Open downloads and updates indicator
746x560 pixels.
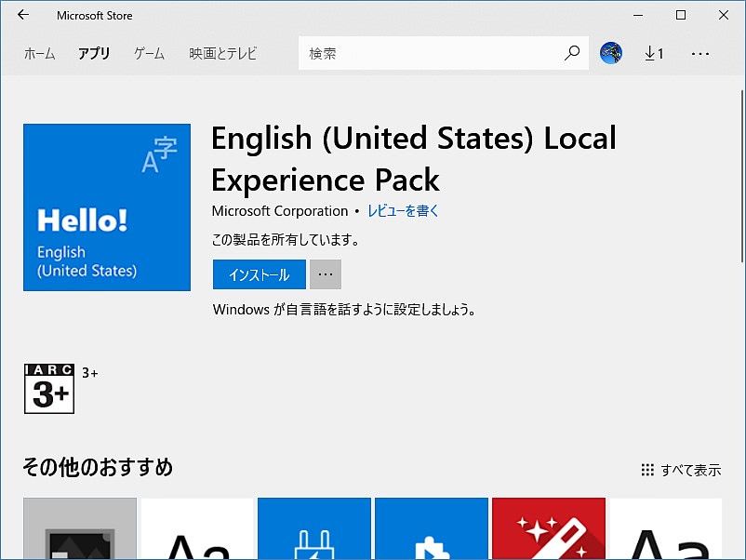[x=654, y=53]
